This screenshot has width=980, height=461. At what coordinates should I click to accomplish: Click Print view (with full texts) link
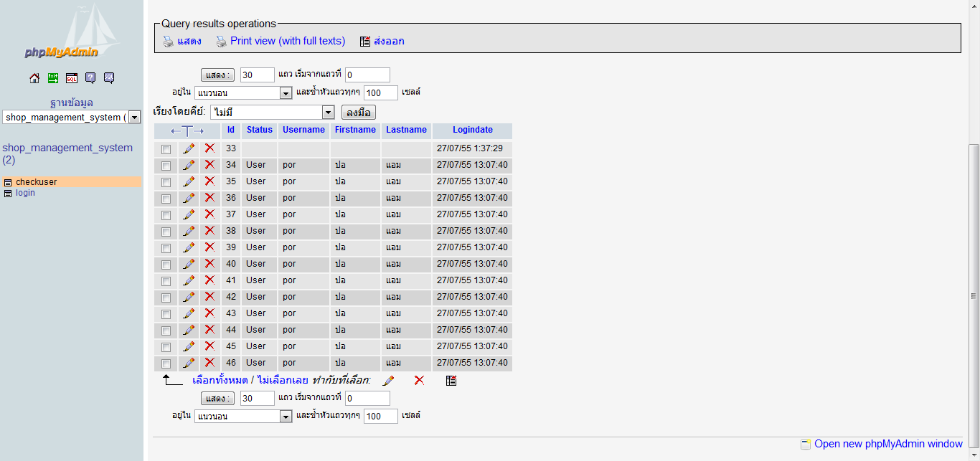[287, 41]
